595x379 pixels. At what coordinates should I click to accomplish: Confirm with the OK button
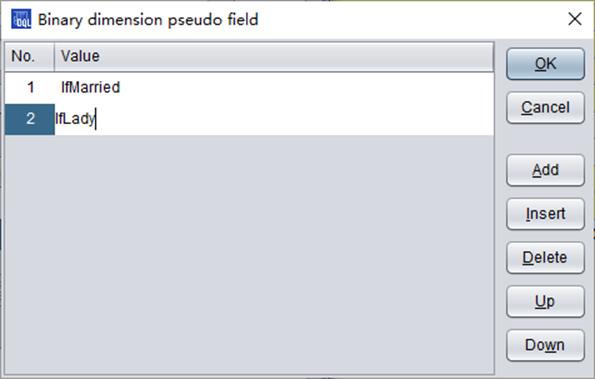545,64
